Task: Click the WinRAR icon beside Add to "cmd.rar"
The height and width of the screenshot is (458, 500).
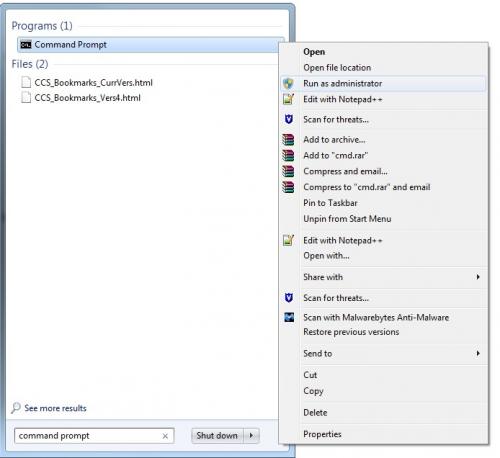Action: pos(288,155)
